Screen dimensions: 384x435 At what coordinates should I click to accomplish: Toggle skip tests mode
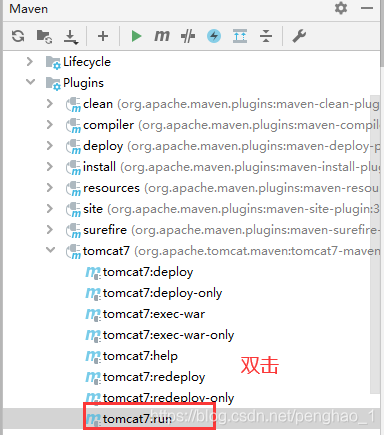click(188, 36)
